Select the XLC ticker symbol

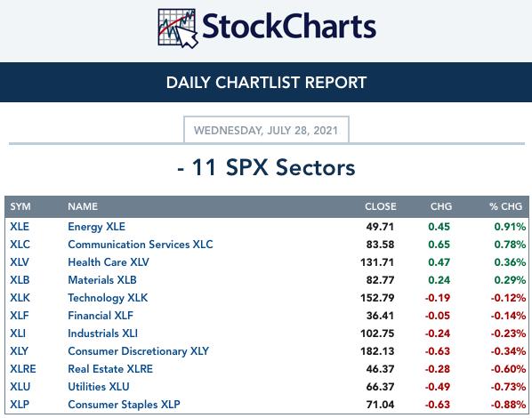click(20, 245)
